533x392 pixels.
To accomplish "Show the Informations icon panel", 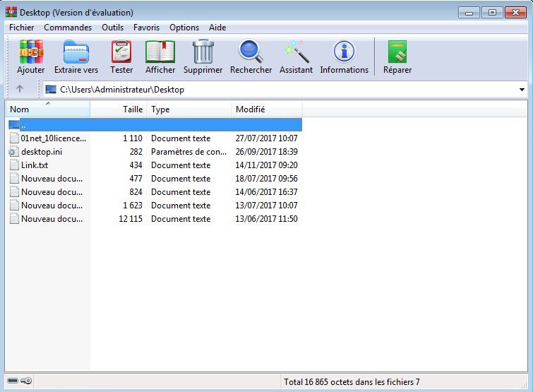I will click(x=344, y=52).
